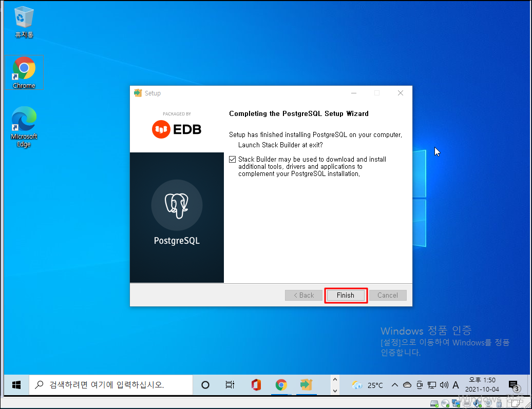Open the weather widget showing 25°C

point(368,385)
